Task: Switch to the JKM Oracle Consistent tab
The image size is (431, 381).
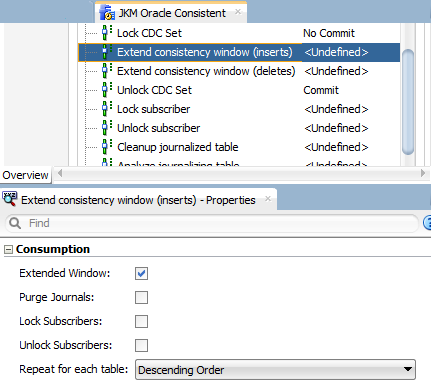Action: pos(172,13)
